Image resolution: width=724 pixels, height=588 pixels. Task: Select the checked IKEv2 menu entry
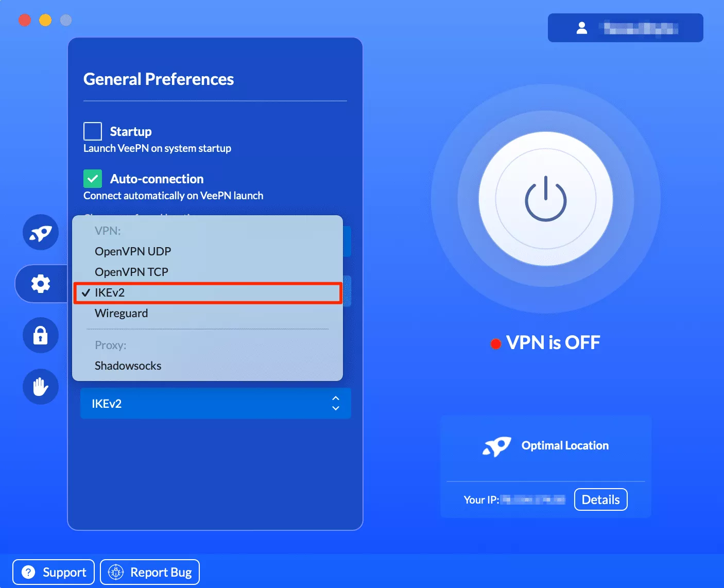(x=208, y=292)
